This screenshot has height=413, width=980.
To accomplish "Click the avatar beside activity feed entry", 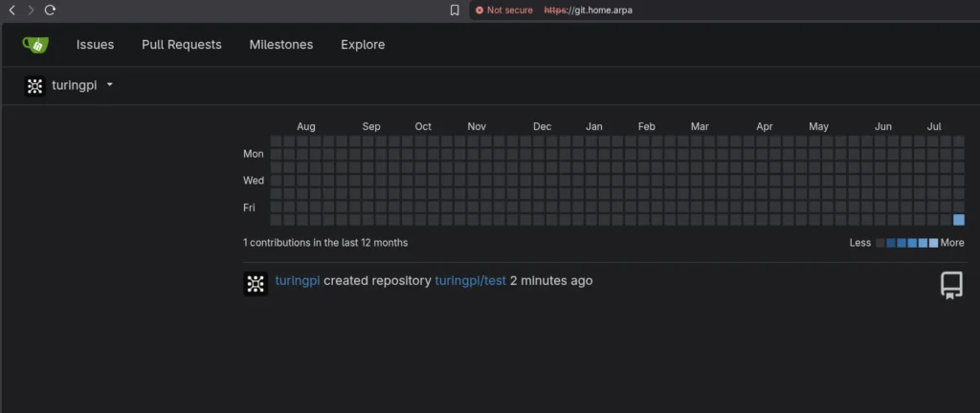I will (x=256, y=284).
